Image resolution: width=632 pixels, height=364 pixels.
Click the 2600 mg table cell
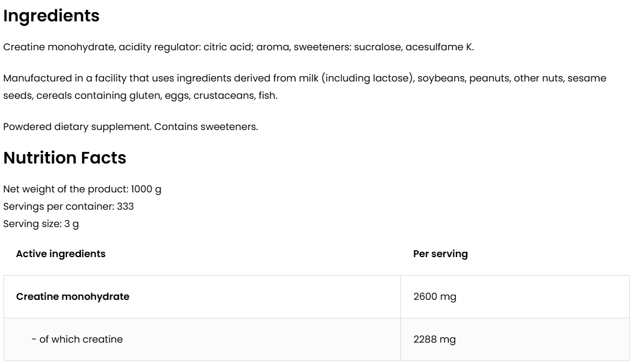[x=434, y=296]
